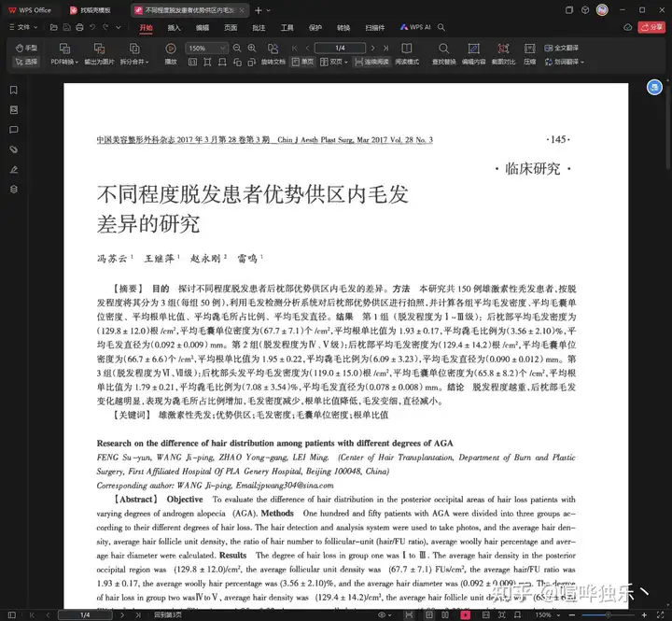Image resolution: width=672 pixels, height=621 pixels.
Task: Click the 查找替换 find and replace tool
Action: point(443,54)
